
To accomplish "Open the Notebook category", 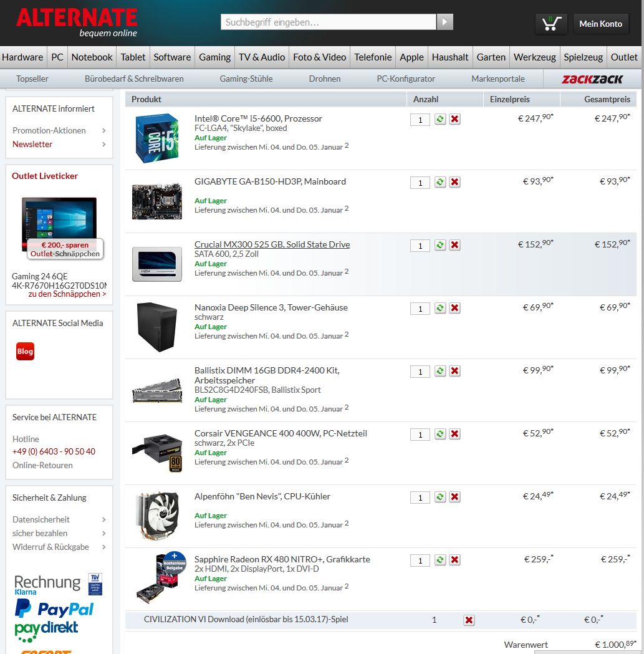I will (92, 57).
